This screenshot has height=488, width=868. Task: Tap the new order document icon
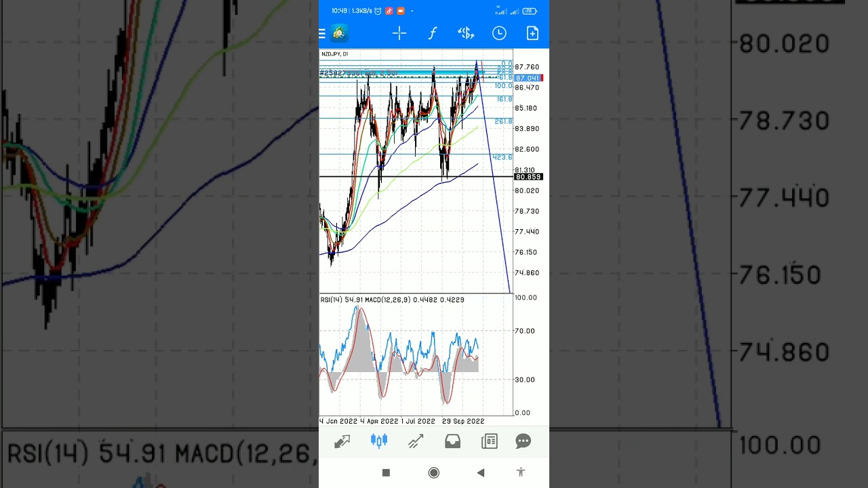coord(532,33)
